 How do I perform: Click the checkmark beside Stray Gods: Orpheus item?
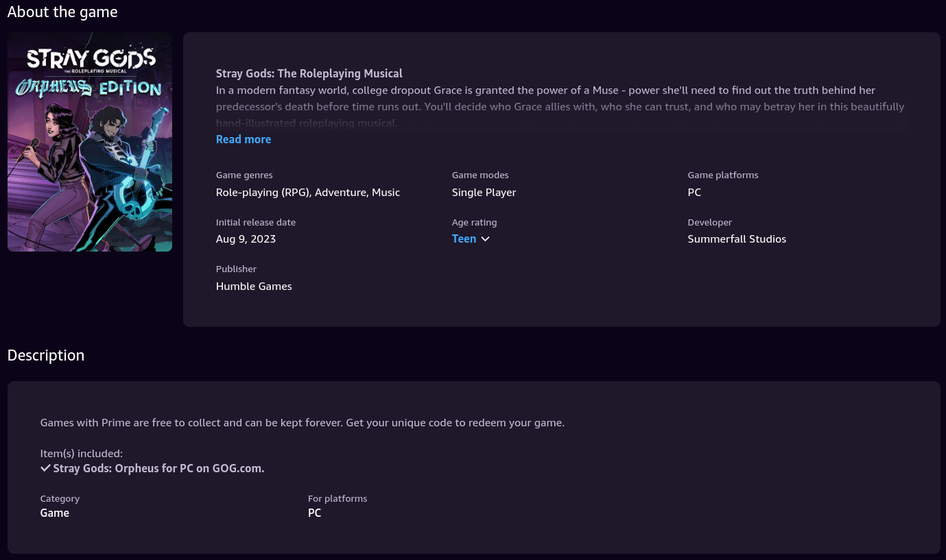[45, 468]
